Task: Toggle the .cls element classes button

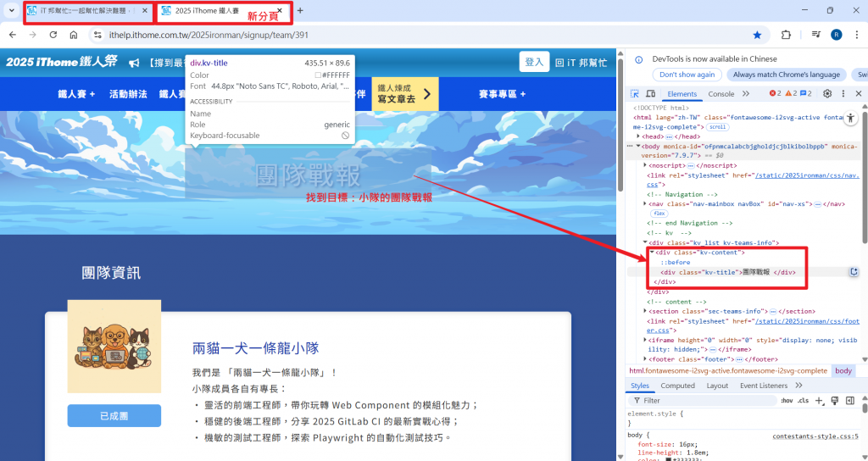Action: coord(803,401)
